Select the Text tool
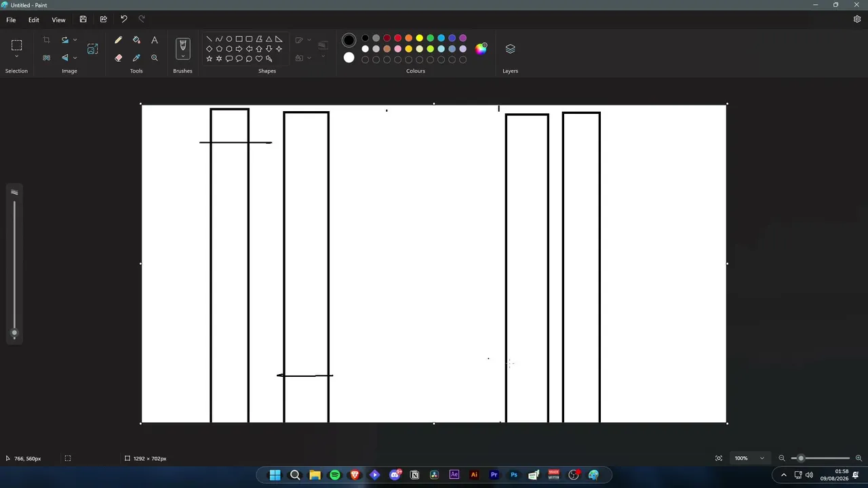The image size is (868, 488). click(155, 41)
